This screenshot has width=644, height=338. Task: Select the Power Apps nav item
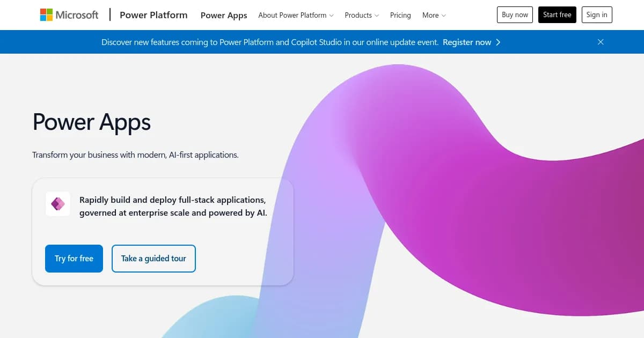pos(224,15)
